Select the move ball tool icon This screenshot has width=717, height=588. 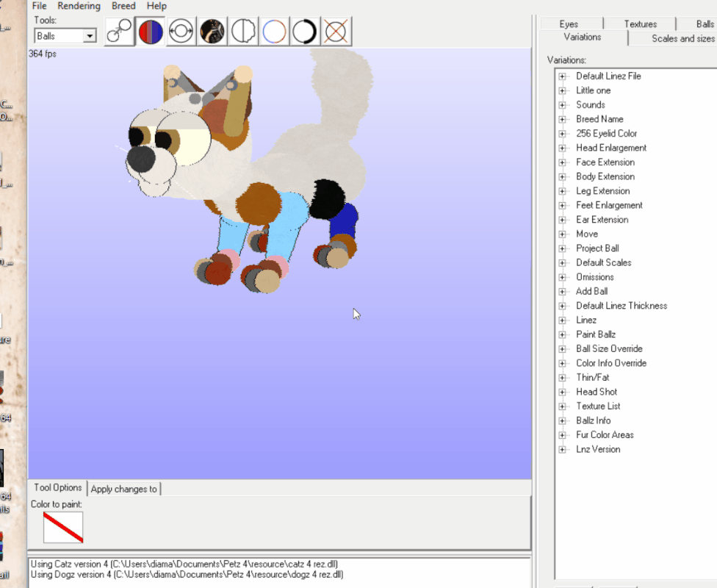119,32
